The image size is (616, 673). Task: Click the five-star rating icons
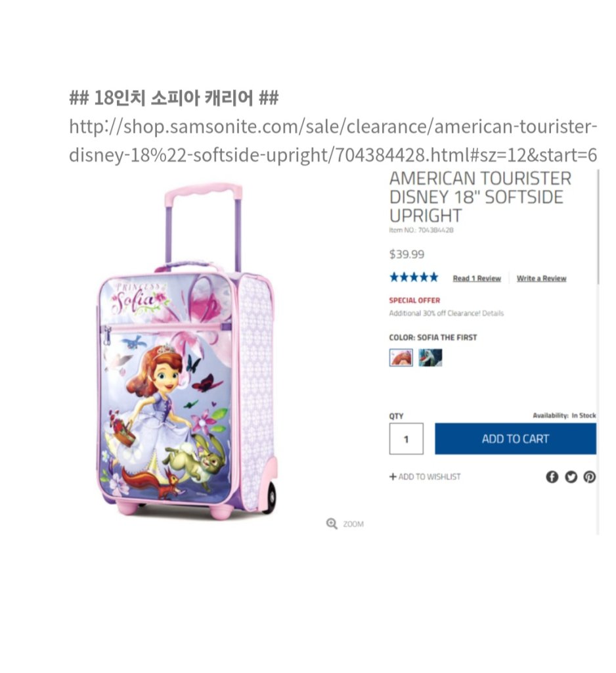point(414,277)
